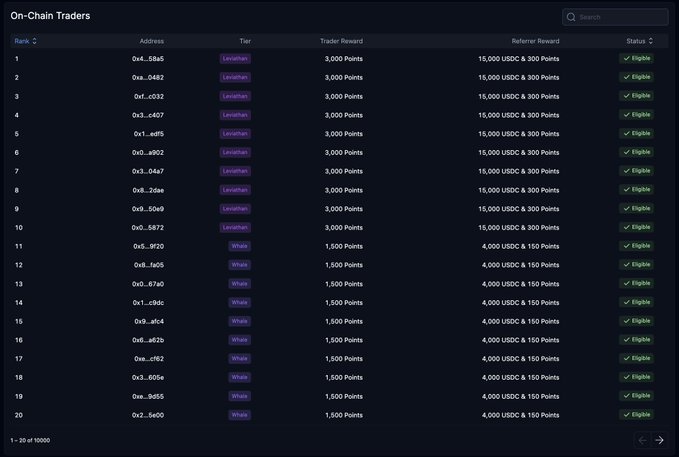Click Eligible status for 0xe...cf62
This screenshot has height=457, width=679.
point(636,358)
